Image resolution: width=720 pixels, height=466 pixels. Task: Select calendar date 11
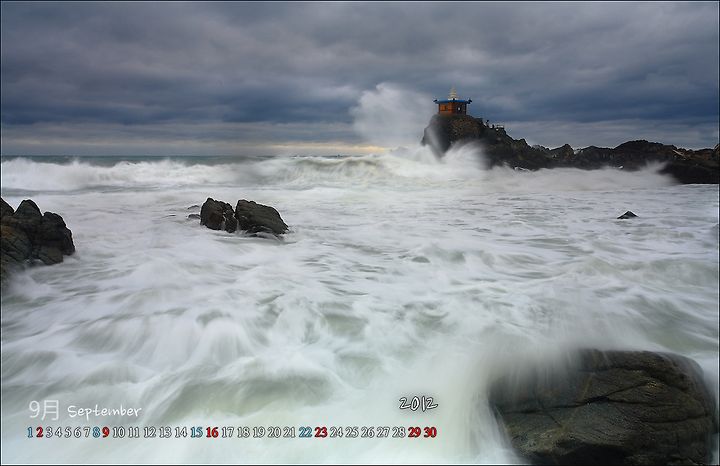(134, 432)
